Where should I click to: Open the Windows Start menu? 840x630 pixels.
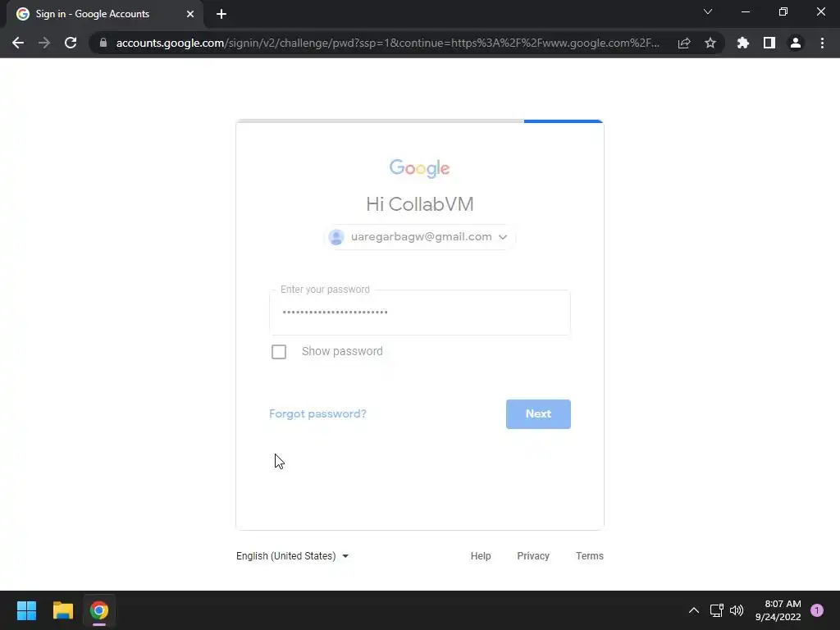[26, 610]
